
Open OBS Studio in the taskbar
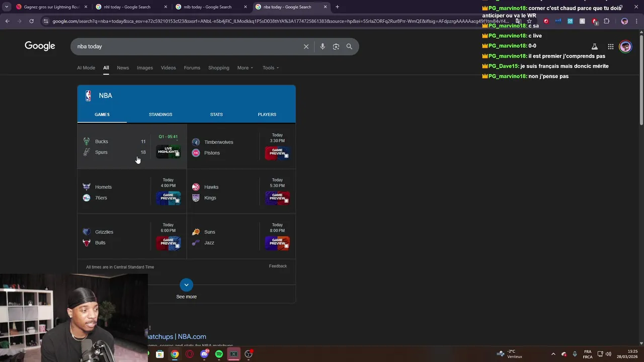pos(249,354)
